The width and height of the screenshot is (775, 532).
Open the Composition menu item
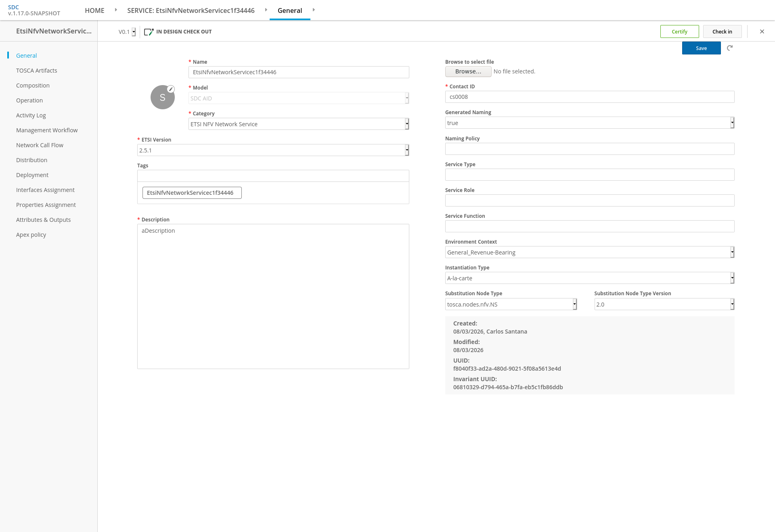tap(33, 86)
